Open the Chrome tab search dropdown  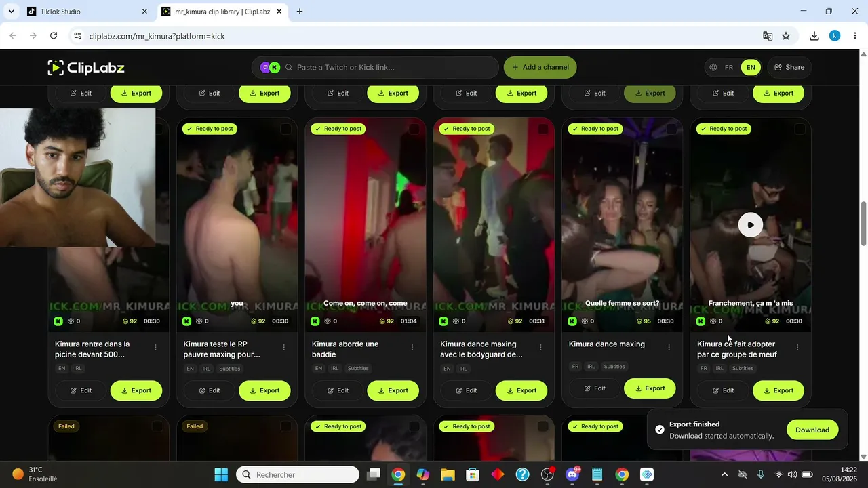[12, 12]
